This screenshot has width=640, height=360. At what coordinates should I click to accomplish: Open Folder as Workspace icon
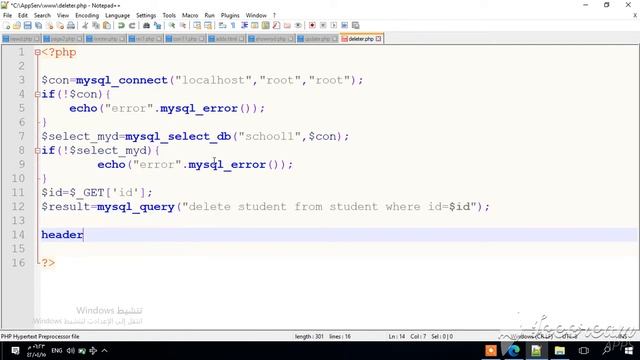tap(287, 25)
